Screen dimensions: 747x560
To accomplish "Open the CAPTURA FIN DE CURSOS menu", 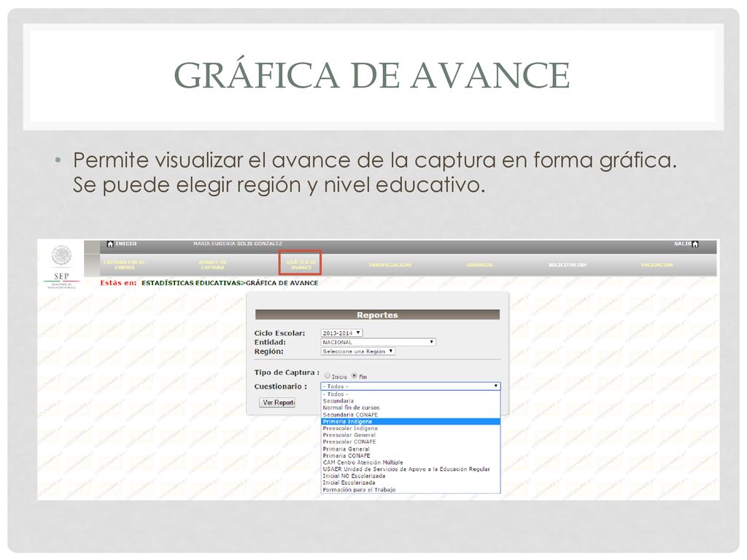I will [x=124, y=265].
